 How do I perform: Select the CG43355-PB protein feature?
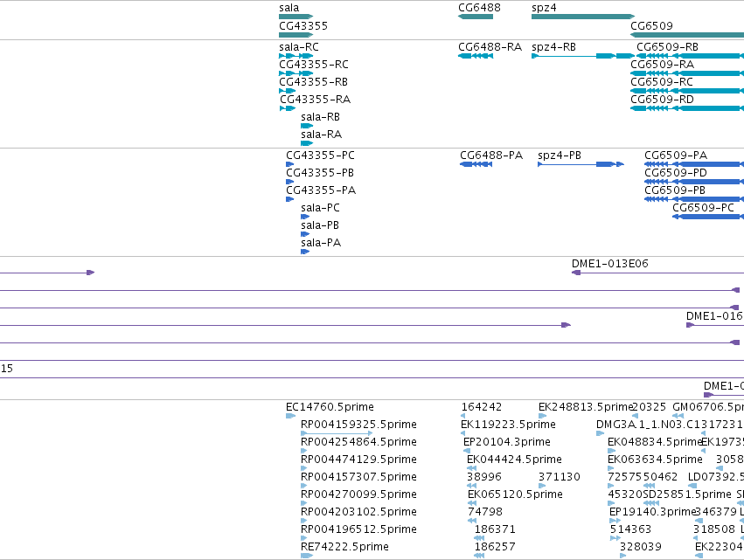(x=290, y=182)
